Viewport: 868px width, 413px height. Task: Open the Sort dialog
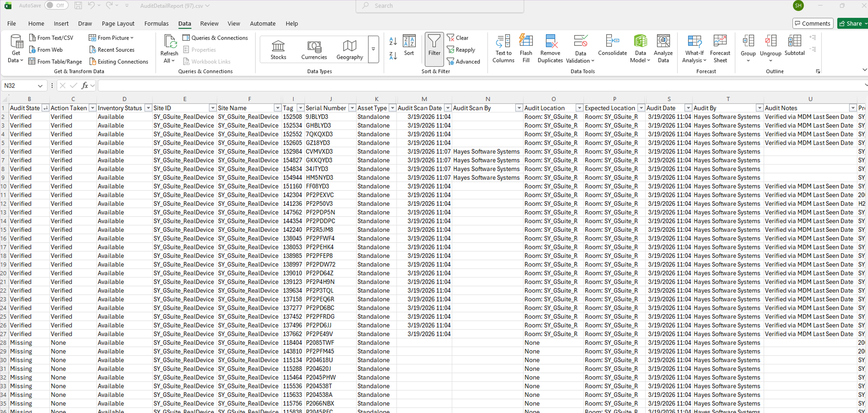coord(409,45)
